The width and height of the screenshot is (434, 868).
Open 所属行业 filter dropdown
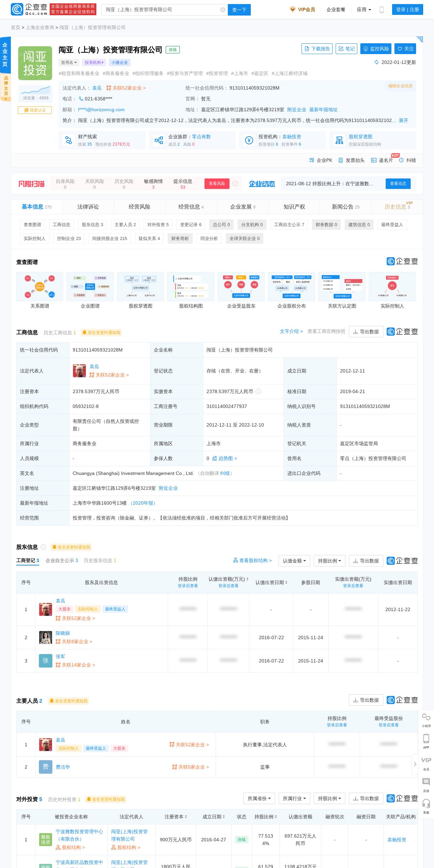click(x=294, y=798)
